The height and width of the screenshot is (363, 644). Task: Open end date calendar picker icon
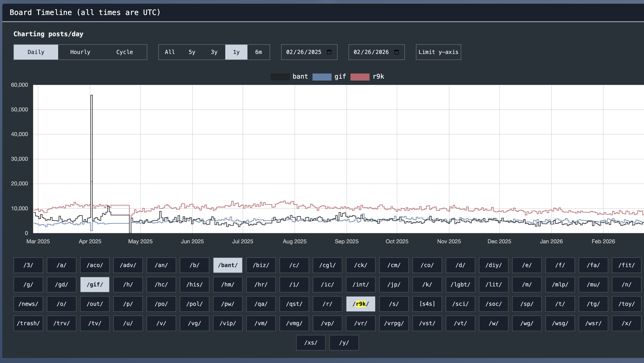[397, 52]
